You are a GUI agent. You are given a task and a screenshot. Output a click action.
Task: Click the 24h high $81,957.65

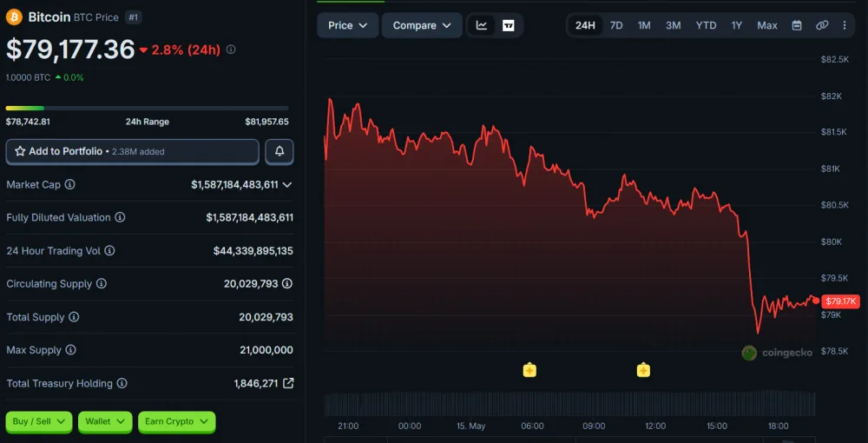266,122
